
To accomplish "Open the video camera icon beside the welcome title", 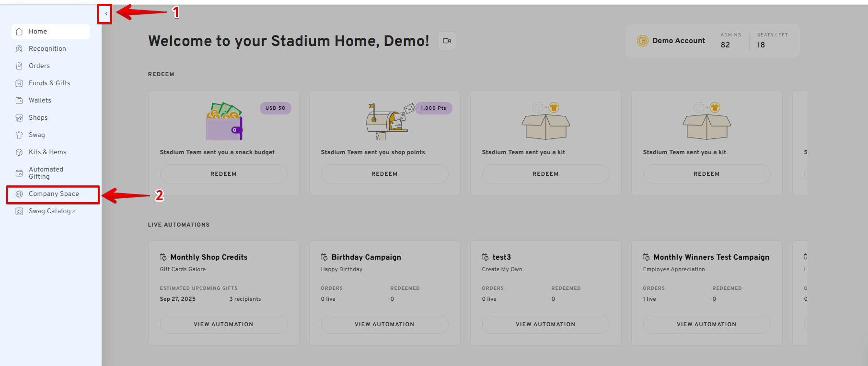I will 447,41.
